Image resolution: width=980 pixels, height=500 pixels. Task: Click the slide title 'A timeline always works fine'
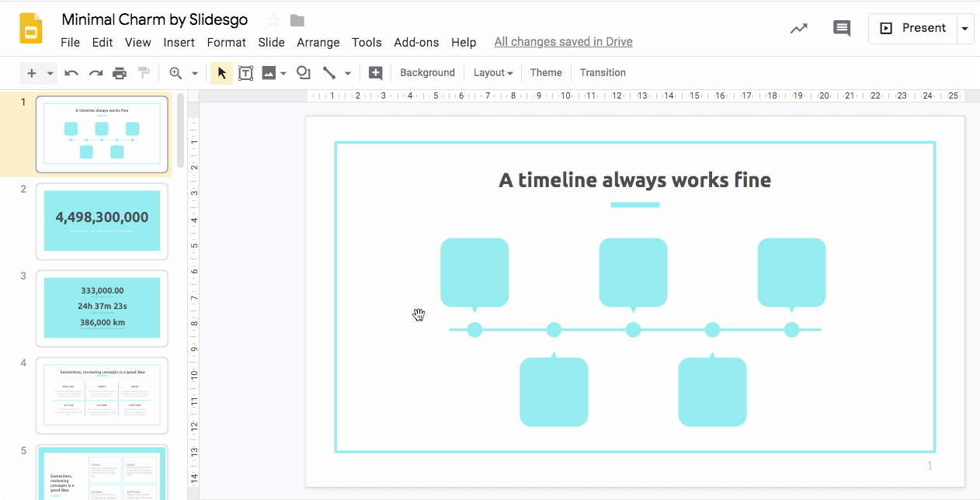634,180
